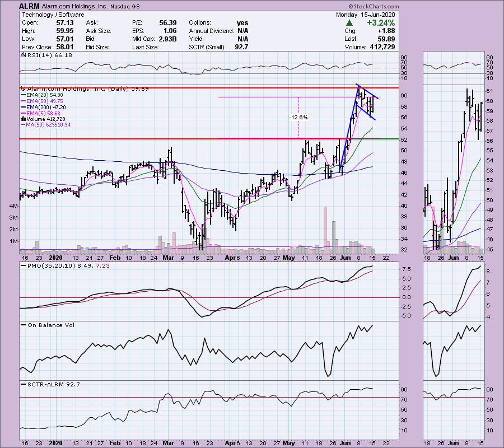504x448 pixels.
Task: Click the Yield label
Action: click(197, 39)
